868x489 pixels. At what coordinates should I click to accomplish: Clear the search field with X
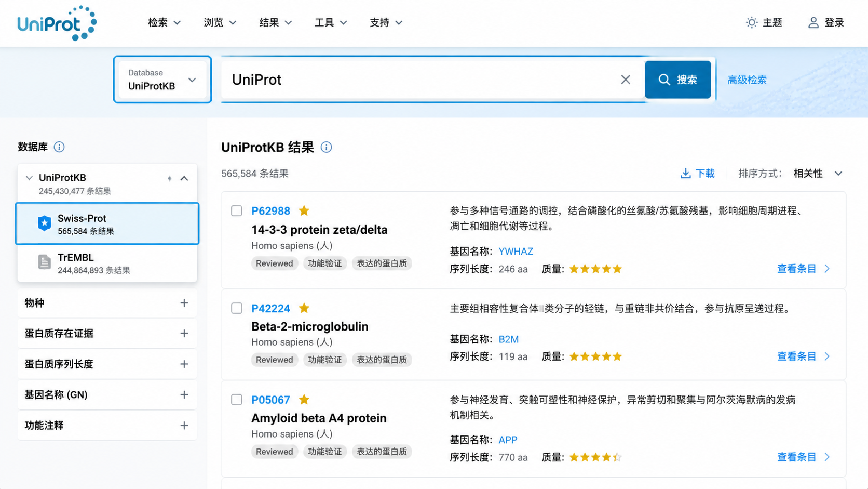pos(626,80)
